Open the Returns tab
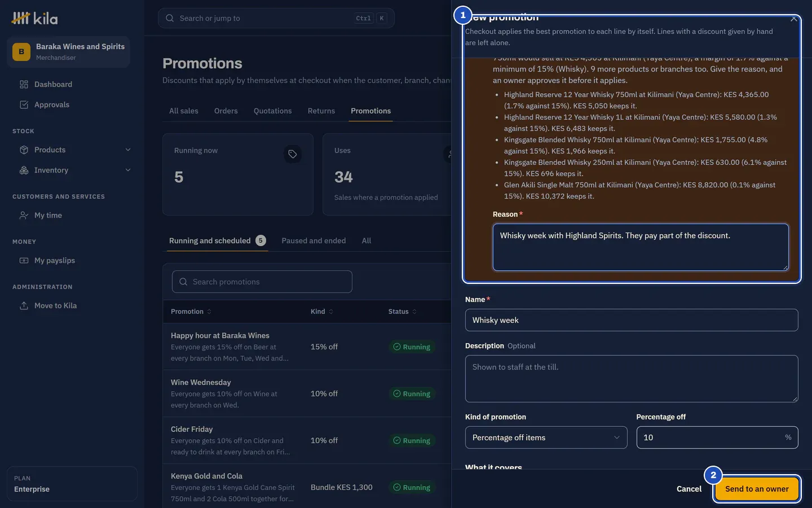Viewport: 812px width, 508px height. coord(321,111)
